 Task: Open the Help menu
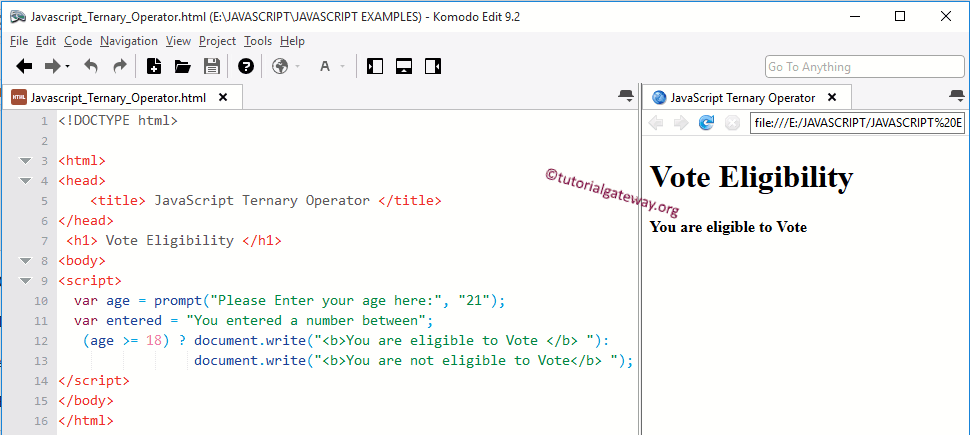(x=292, y=41)
